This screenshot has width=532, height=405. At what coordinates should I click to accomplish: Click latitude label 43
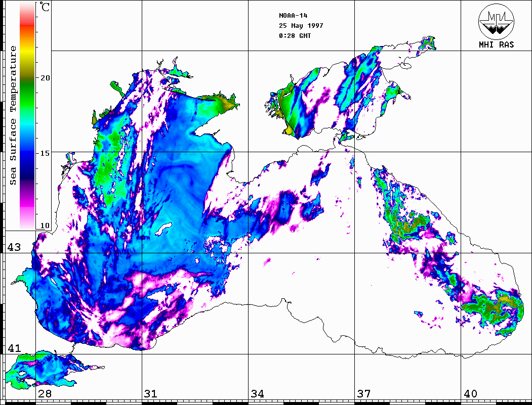(14, 247)
